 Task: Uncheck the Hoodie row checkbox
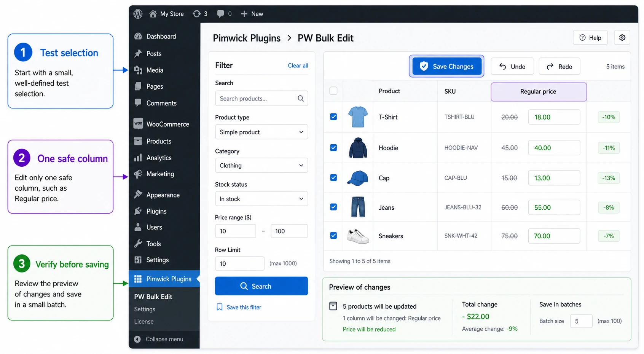pyautogui.click(x=333, y=148)
